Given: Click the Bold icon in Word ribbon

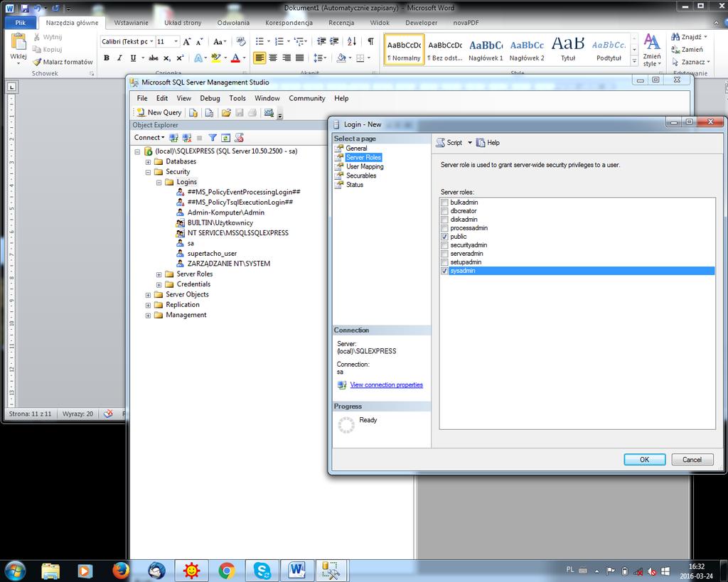Looking at the screenshot, I should [107, 58].
